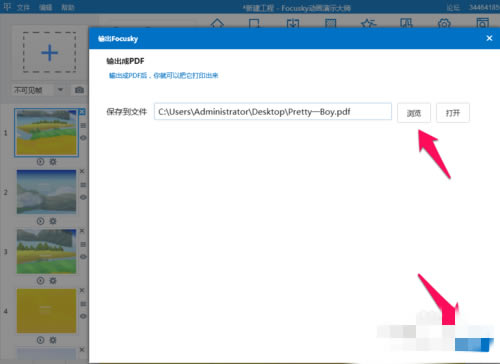The height and width of the screenshot is (364, 500).
Task: Delete slide 2 with its X icon
Action: pyautogui.click(x=82, y=171)
